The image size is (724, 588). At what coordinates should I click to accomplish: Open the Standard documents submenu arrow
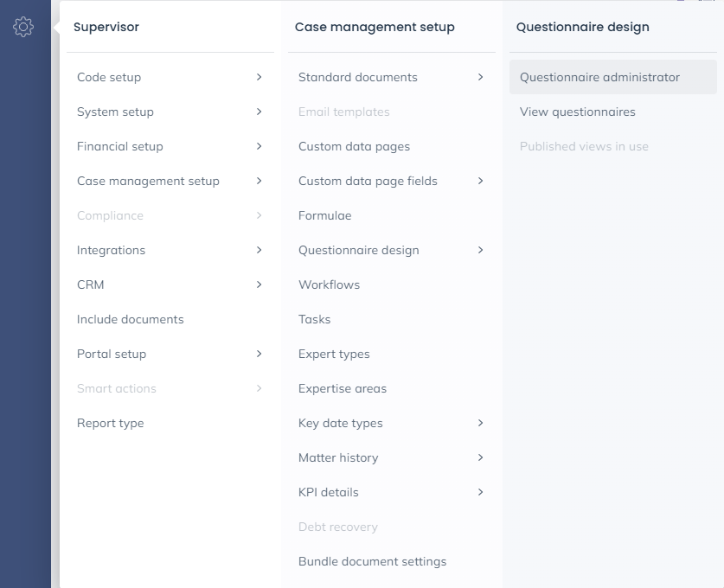tap(480, 77)
